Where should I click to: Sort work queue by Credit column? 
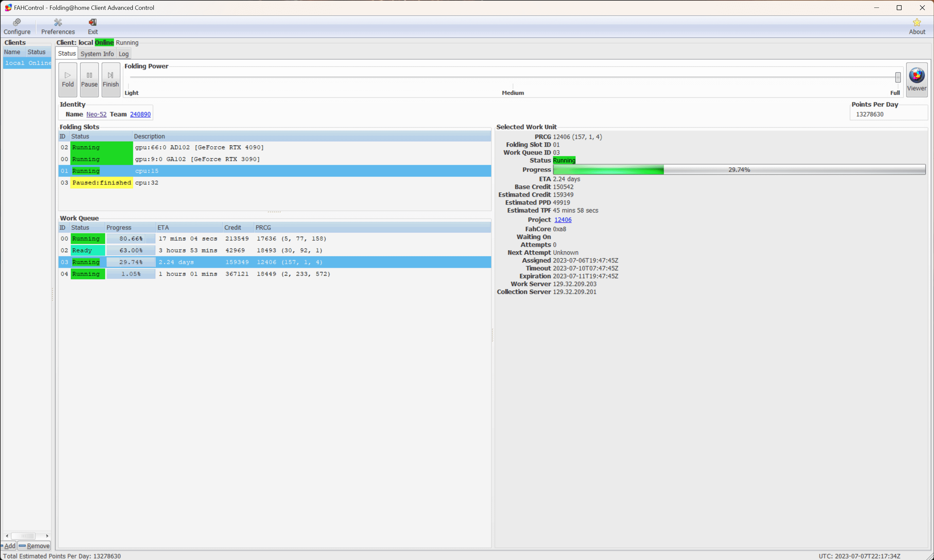(x=238, y=228)
